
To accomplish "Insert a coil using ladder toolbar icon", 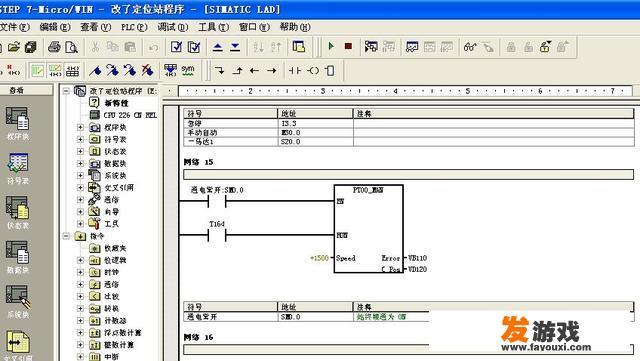I will 313,71.
